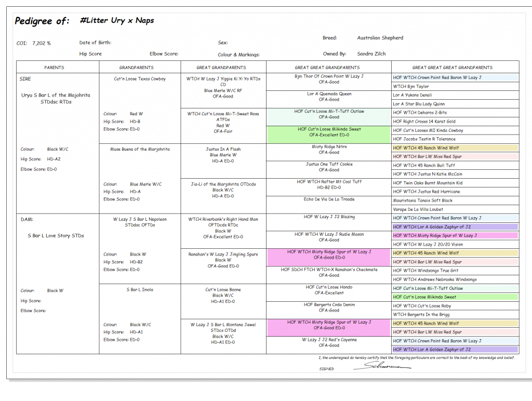Select the COI value 7,202 %
This screenshot has width=532, height=401.
[x=42, y=44]
